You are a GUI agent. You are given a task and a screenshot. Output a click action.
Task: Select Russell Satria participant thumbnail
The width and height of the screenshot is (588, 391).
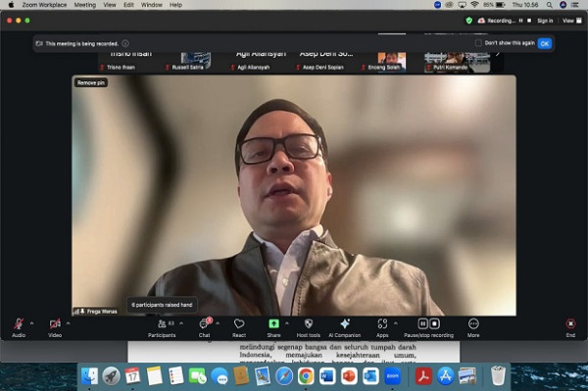[x=195, y=62]
